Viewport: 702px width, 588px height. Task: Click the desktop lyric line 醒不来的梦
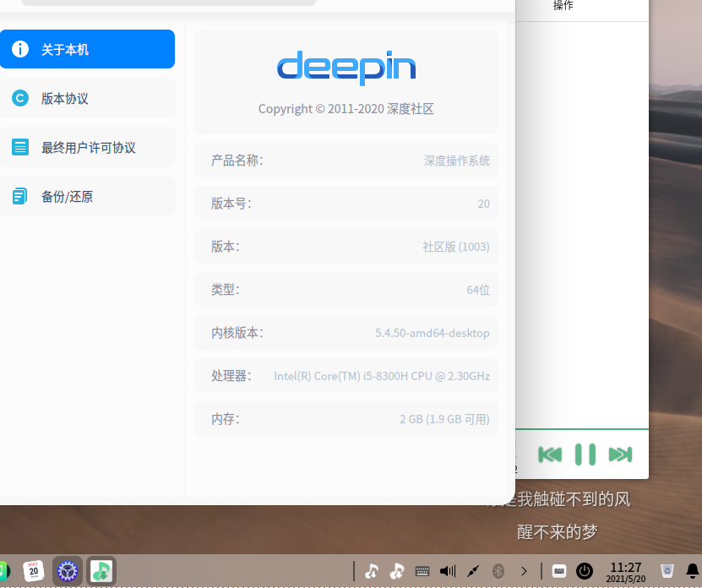pyautogui.click(x=558, y=532)
